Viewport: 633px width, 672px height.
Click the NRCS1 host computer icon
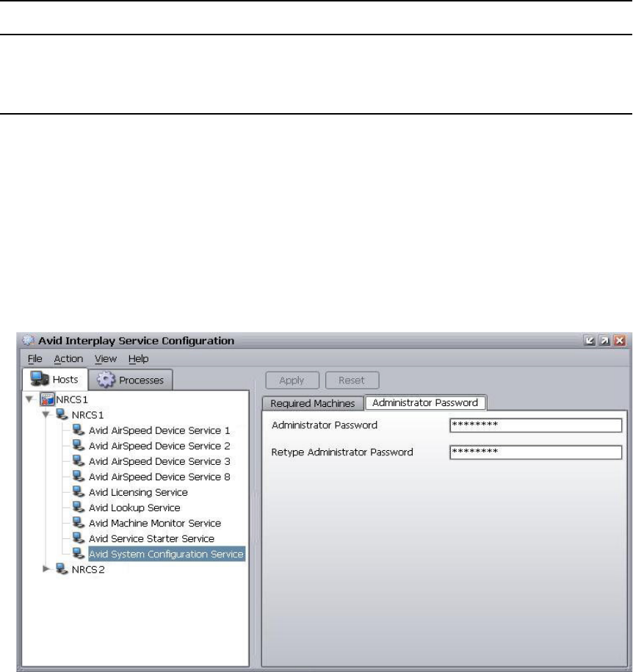pos(62,414)
